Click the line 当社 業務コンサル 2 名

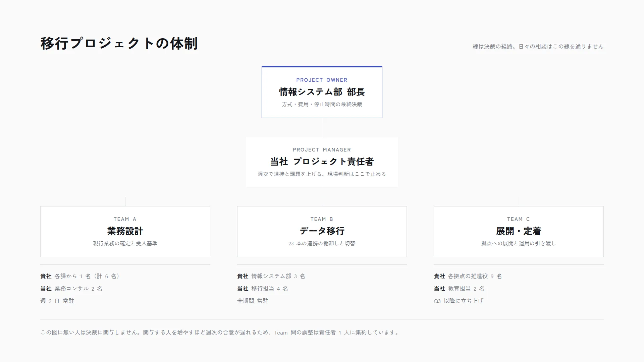click(71, 289)
